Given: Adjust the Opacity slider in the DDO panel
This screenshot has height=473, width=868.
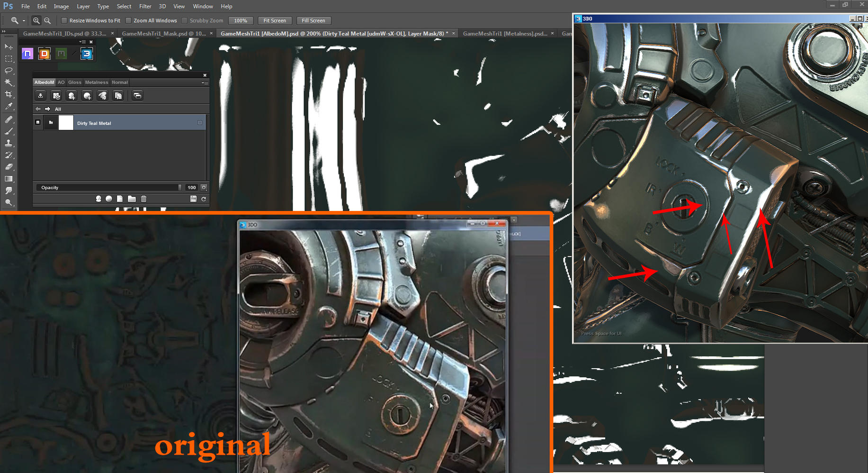Looking at the screenshot, I should [x=180, y=187].
